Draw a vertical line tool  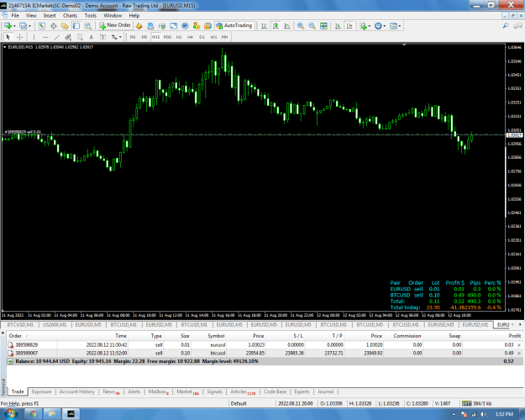coord(34,37)
